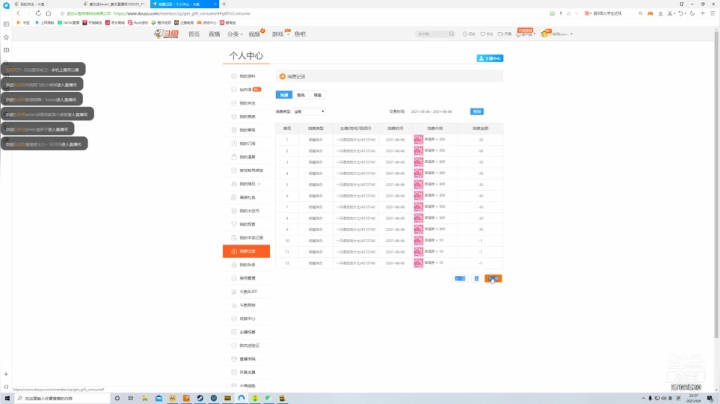Click the 消费金额 column header
Viewport: 720px width, 404px height.
point(480,129)
